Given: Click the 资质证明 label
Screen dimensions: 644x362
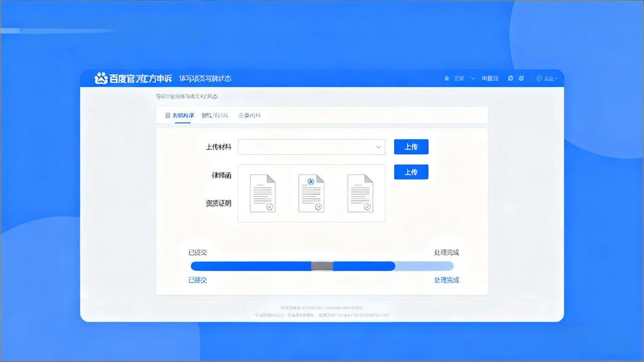Looking at the screenshot, I should pos(219,203).
